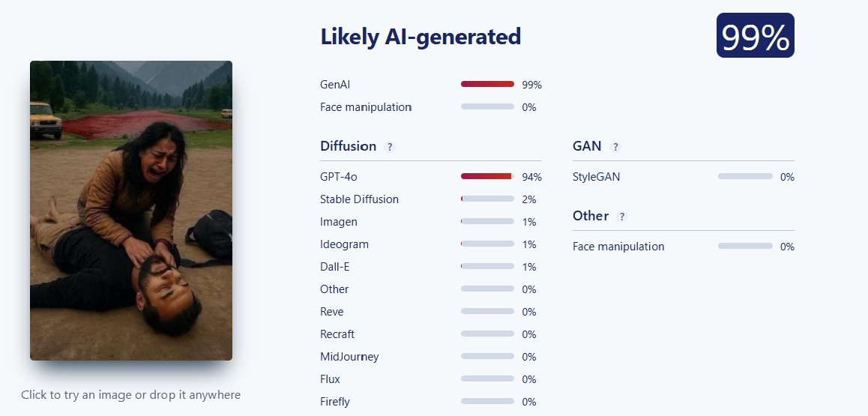The height and width of the screenshot is (416, 868).
Task: Click the GAN section heading
Action: pyautogui.click(x=587, y=146)
